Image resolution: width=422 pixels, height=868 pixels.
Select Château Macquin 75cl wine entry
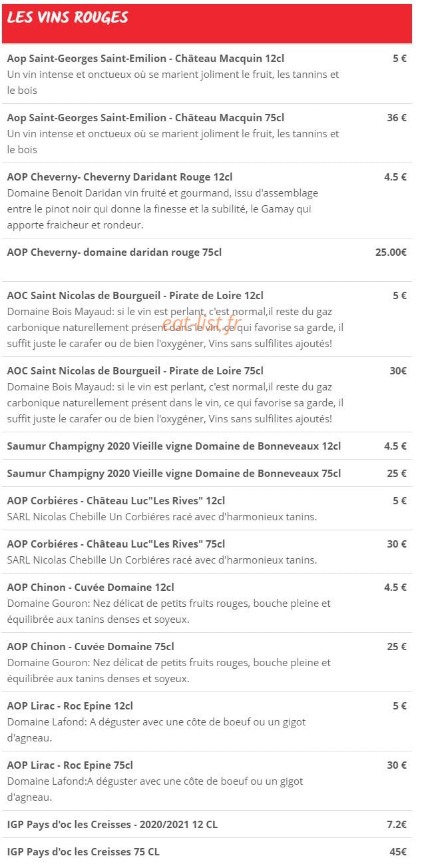point(207,133)
